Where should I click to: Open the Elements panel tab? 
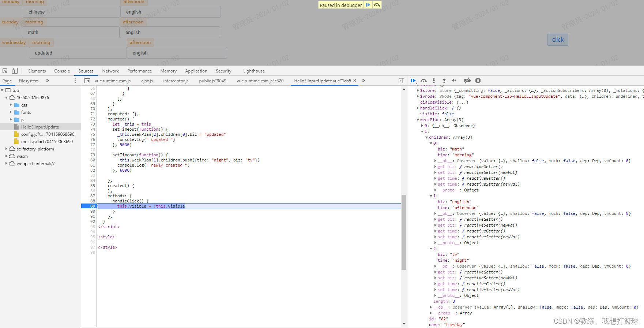click(x=37, y=71)
